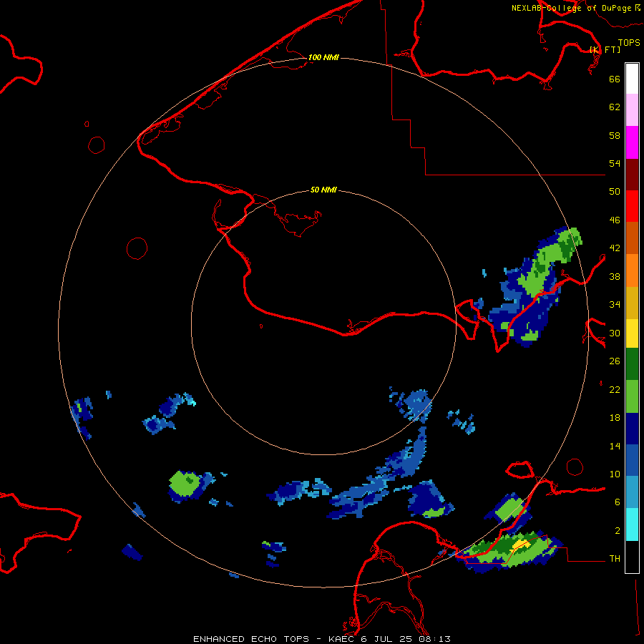Click the 18 legend value label
Viewport: 644px width, 644px height.
click(615, 418)
